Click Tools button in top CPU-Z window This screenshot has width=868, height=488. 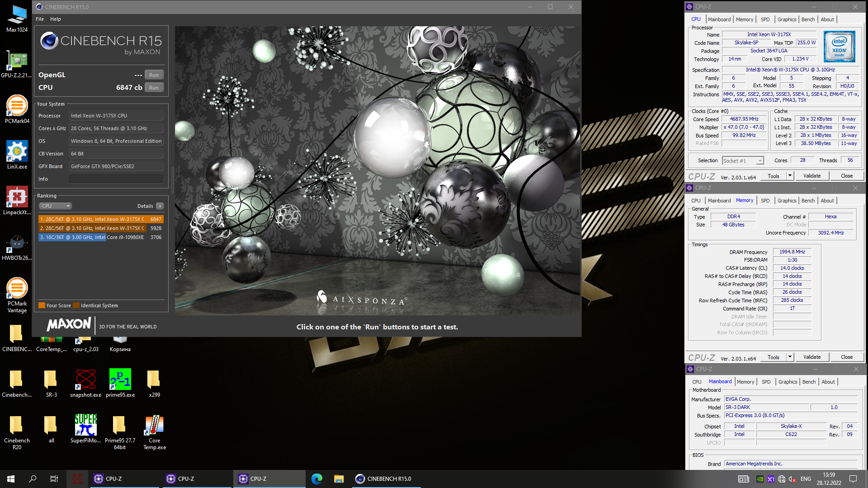click(x=773, y=176)
